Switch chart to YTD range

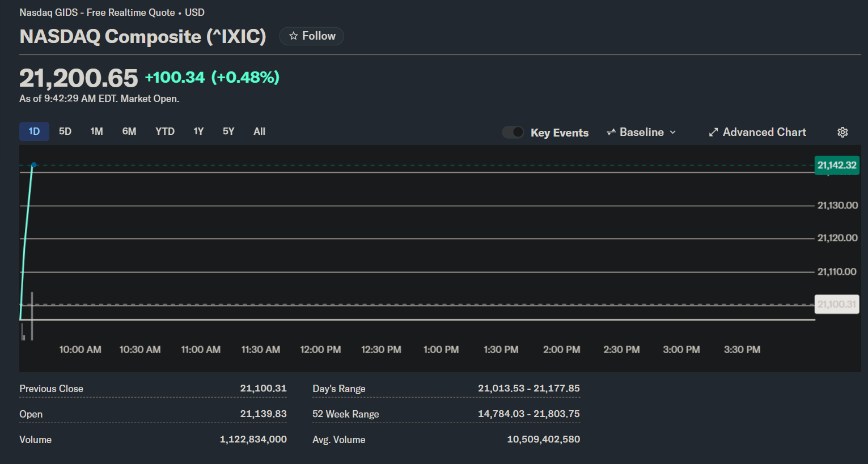(165, 131)
